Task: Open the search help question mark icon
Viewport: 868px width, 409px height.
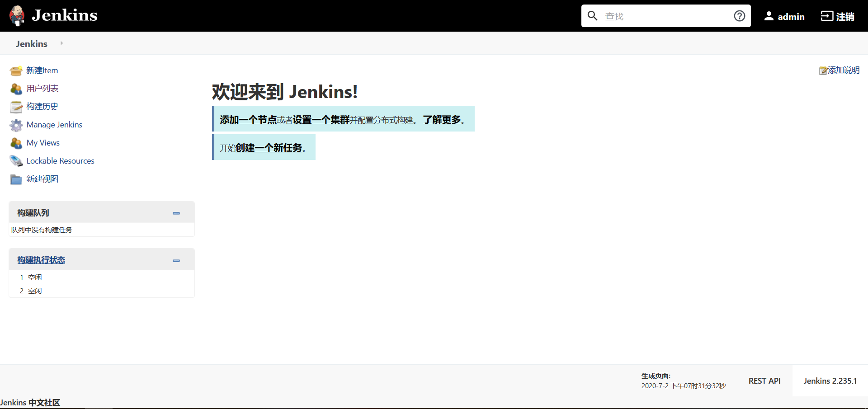Action: [740, 16]
